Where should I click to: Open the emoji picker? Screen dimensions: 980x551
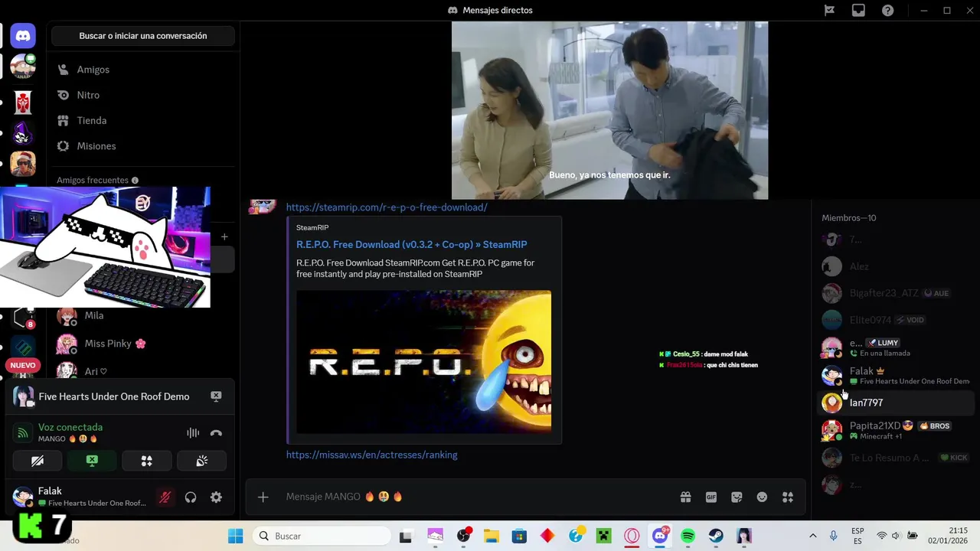(762, 497)
